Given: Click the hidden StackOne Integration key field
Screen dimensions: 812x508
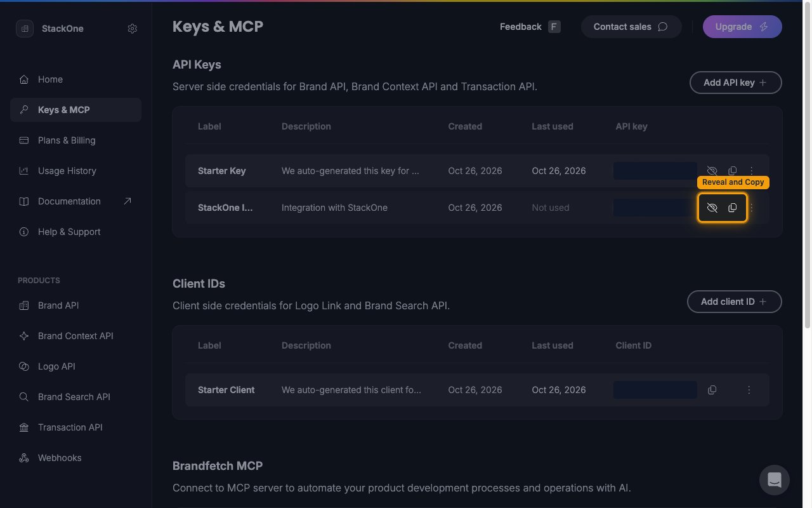Looking at the screenshot, I should [x=655, y=208].
